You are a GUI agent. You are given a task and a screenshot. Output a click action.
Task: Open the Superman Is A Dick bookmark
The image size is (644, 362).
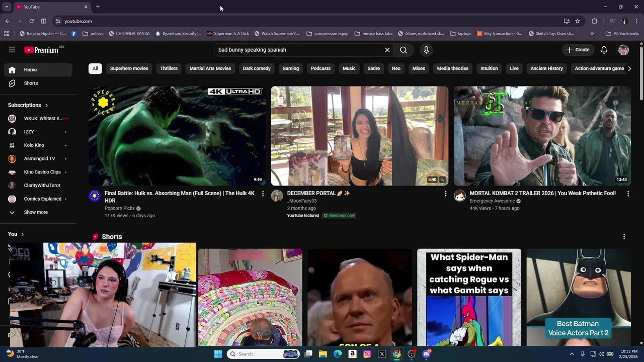227,34
